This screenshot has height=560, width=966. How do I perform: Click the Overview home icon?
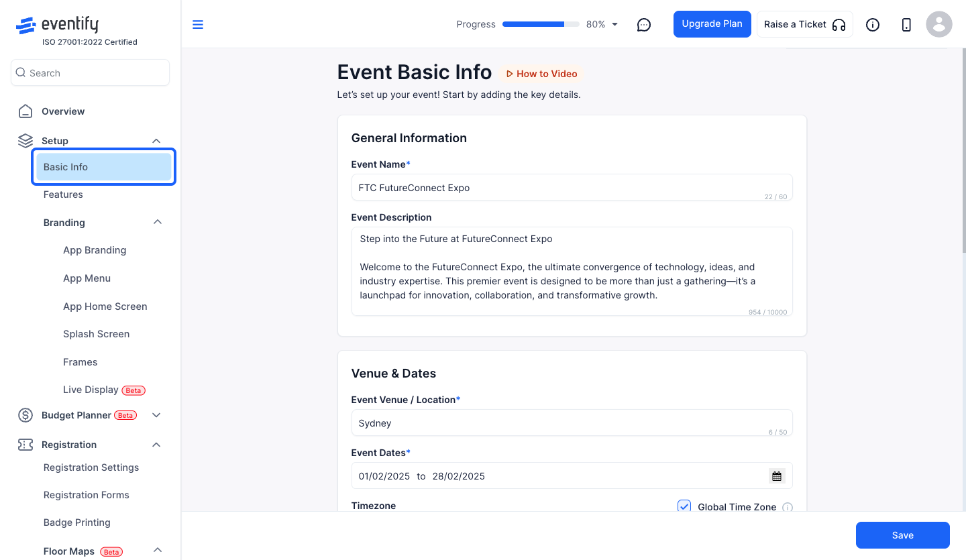[25, 111]
